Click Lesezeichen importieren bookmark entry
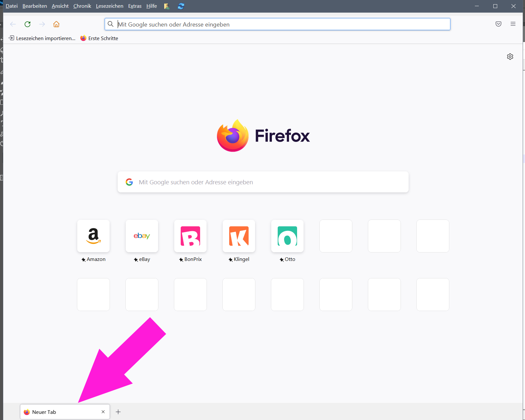 click(42, 38)
